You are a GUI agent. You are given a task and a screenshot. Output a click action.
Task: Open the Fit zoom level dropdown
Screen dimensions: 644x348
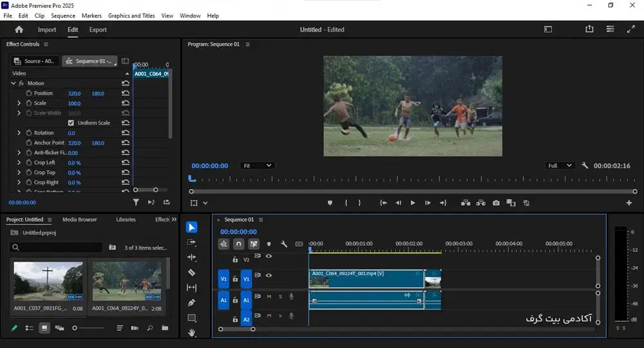click(x=257, y=166)
